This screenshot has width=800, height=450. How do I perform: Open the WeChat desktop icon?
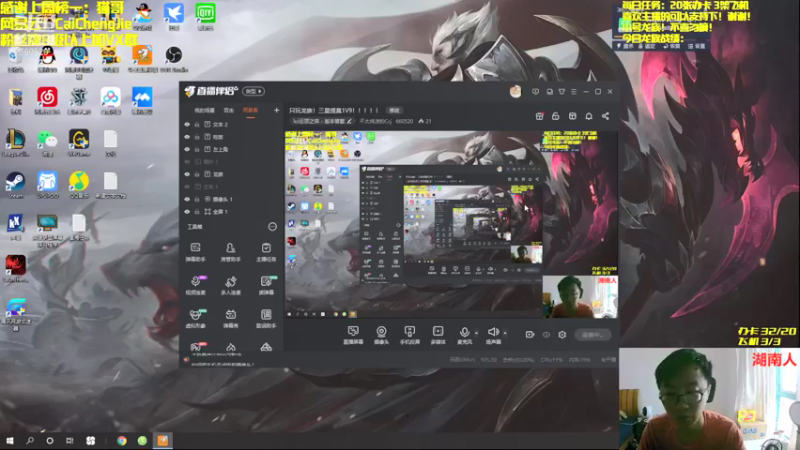pyautogui.click(x=47, y=142)
